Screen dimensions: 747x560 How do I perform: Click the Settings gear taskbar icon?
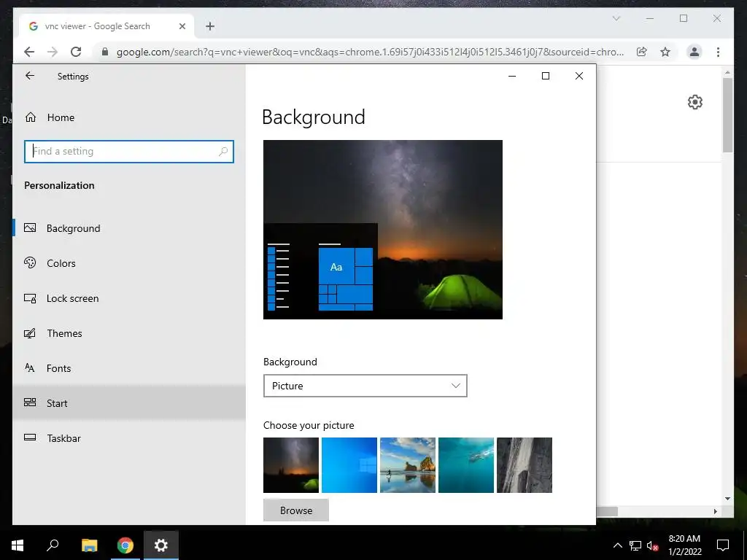click(161, 545)
